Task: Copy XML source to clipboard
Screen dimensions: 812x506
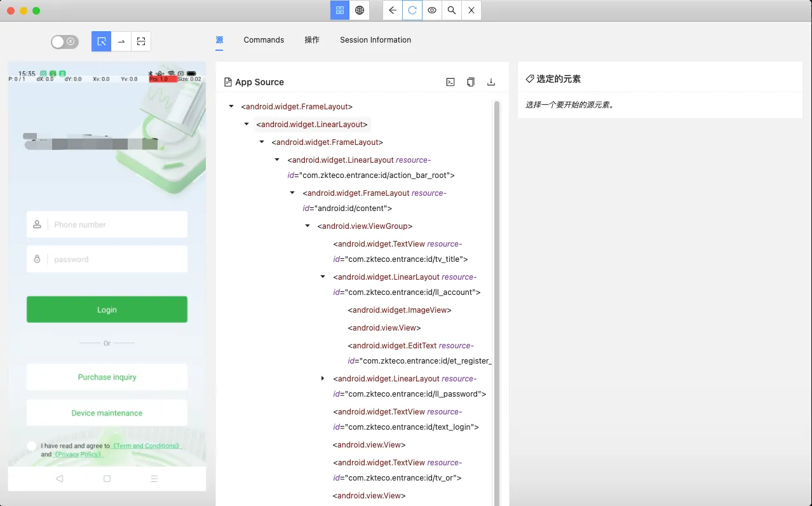Action: tap(471, 82)
